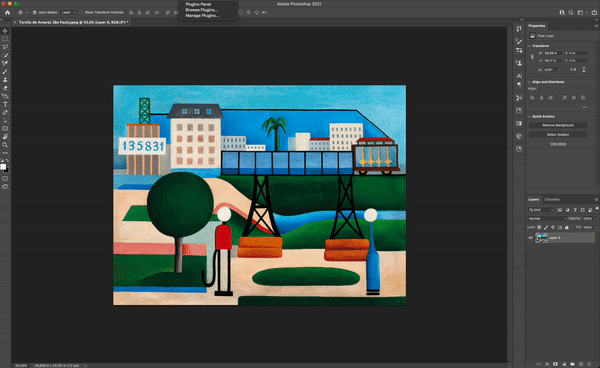The height and width of the screenshot is (368, 600).
Task: Open View More link in Quick Actions
Action: click(x=558, y=144)
